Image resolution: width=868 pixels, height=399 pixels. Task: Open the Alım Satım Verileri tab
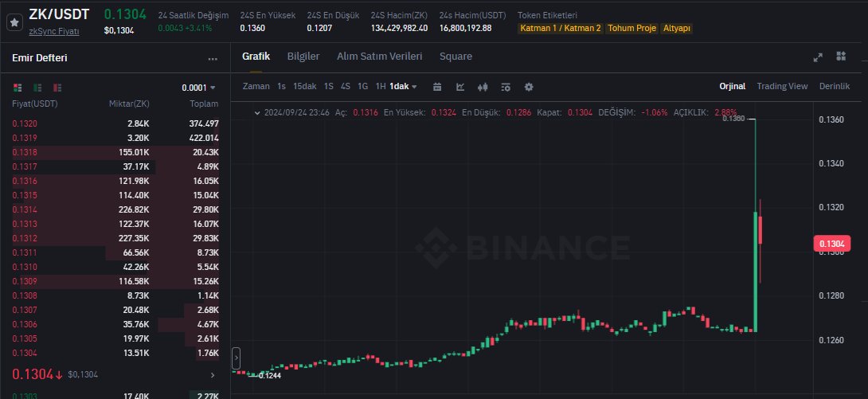(379, 56)
